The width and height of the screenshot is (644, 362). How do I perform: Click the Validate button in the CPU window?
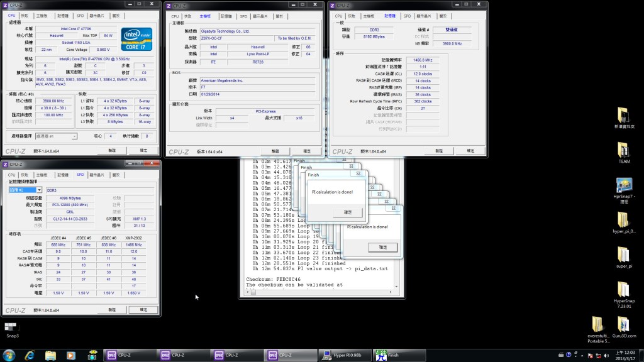(112, 151)
